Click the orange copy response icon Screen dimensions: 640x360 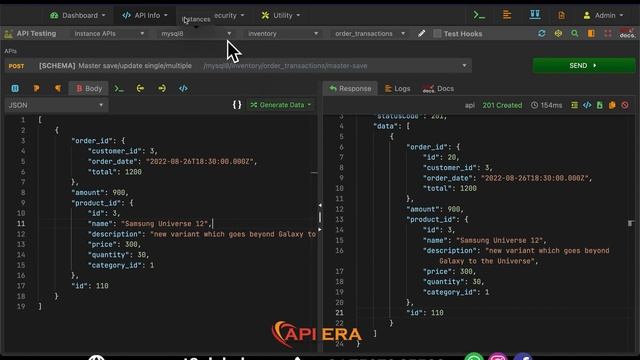click(x=612, y=105)
